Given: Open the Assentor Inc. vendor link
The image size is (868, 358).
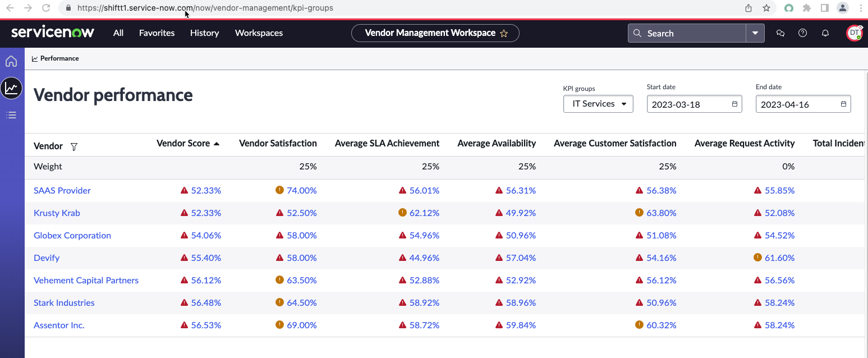Looking at the screenshot, I should [59, 325].
